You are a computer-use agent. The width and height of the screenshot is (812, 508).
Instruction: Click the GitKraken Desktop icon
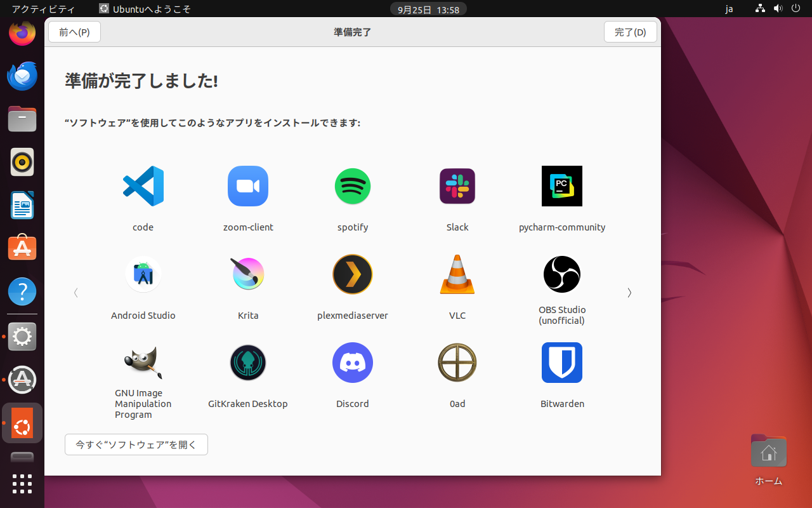[248, 363]
